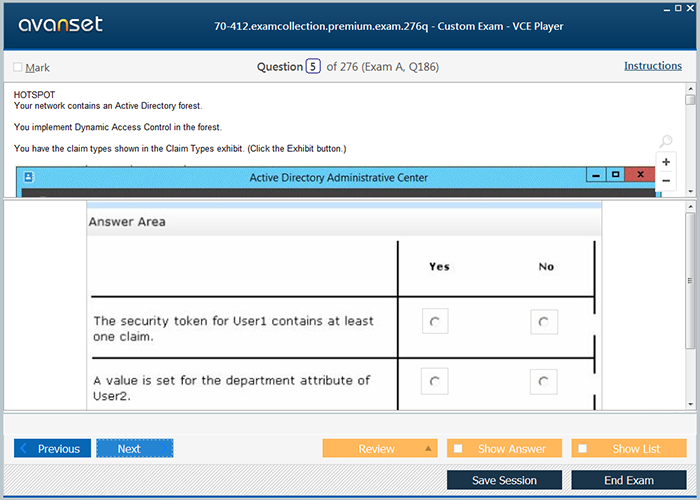700x500 pixels.
Task: Maximize the embedded Administrative Center exhibit window
Action: click(615, 175)
